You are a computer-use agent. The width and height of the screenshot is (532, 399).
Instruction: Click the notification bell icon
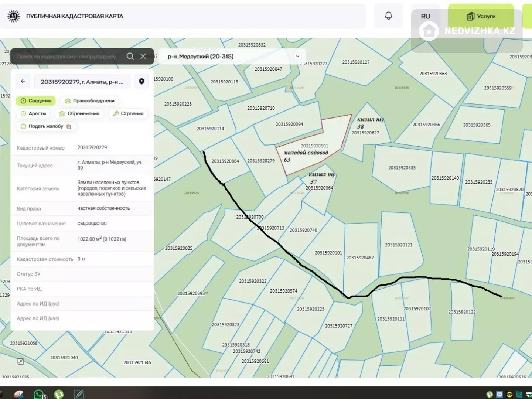[x=388, y=16]
